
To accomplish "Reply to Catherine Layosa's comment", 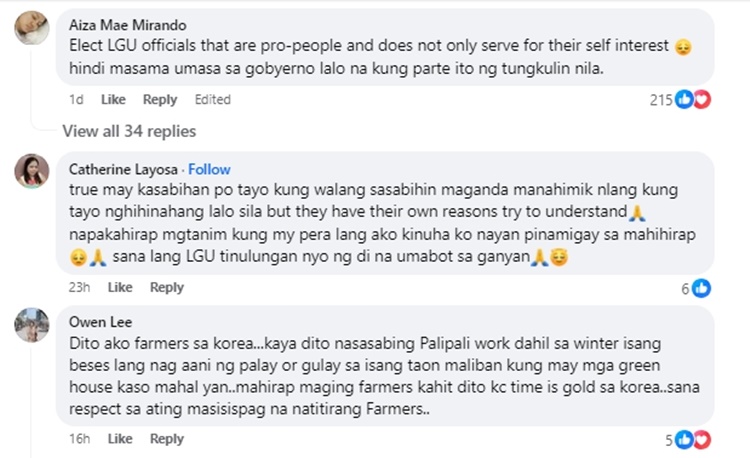I will click(167, 287).
